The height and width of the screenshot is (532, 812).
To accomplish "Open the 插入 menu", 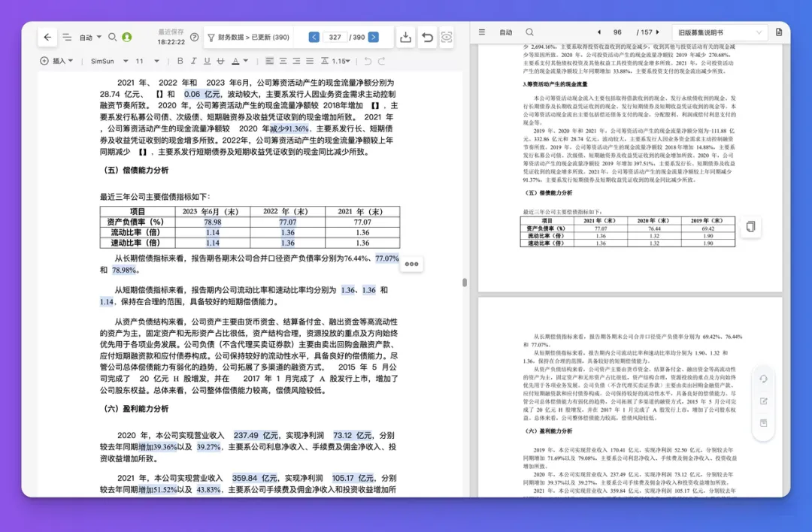I will click(57, 61).
